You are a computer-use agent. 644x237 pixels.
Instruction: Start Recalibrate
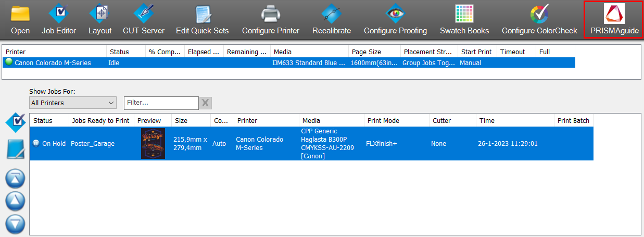(331, 14)
